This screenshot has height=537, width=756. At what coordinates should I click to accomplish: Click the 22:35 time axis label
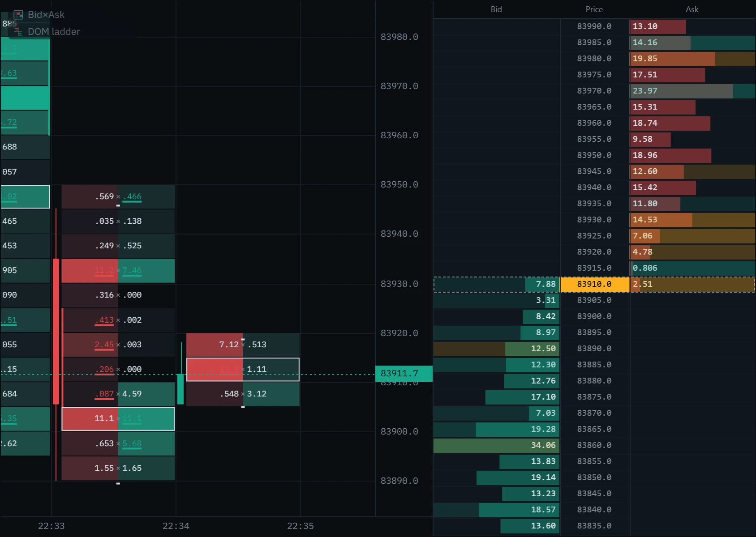301,526
